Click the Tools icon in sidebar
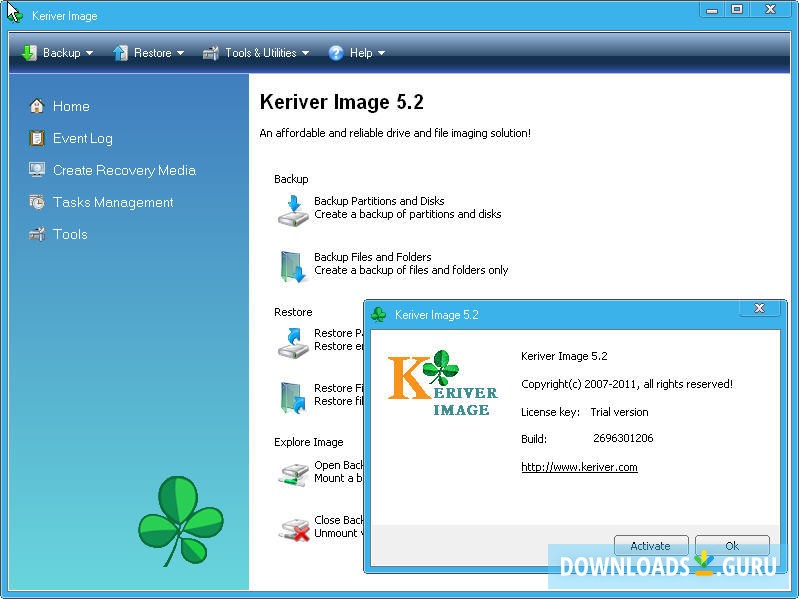 37,234
